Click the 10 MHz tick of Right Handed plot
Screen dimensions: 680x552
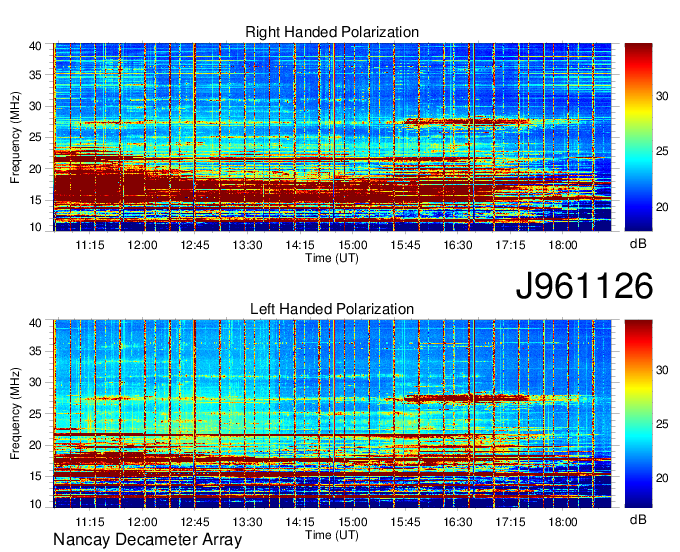pyautogui.click(x=35, y=227)
